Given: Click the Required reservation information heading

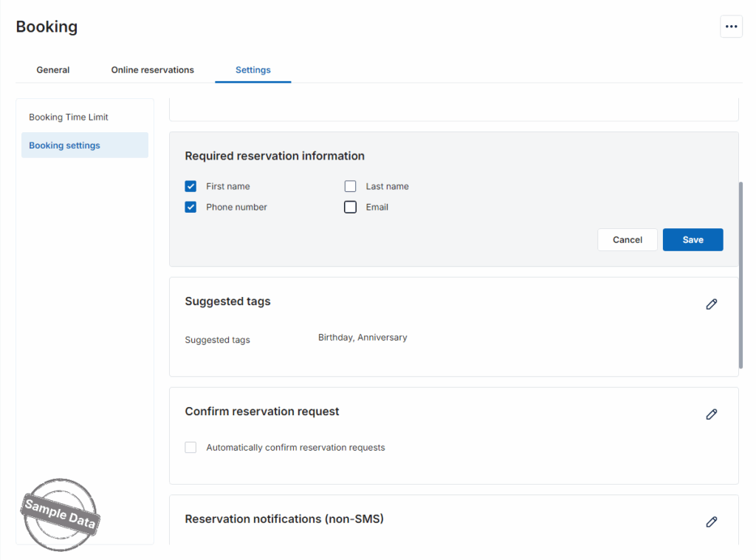Looking at the screenshot, I should (275, 156).
